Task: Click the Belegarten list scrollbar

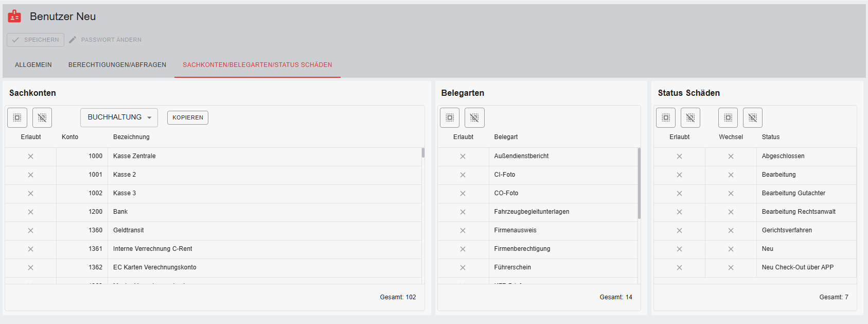Action: pos(639,183)
